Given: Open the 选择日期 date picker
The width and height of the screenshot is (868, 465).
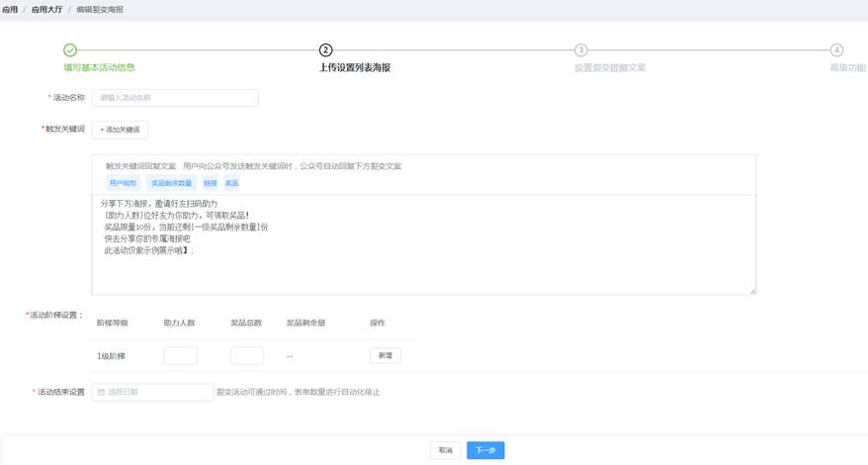Looking at the screenshot, I should (x=153, y=392).
